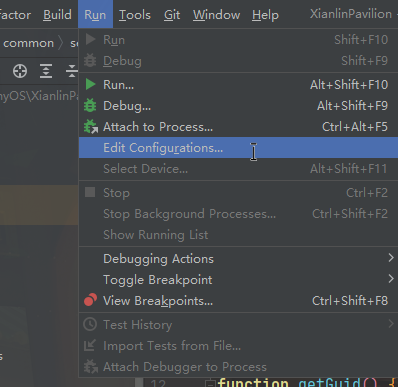Expand the Toggle Breakpoint submenu arrow

click(391, 279)
